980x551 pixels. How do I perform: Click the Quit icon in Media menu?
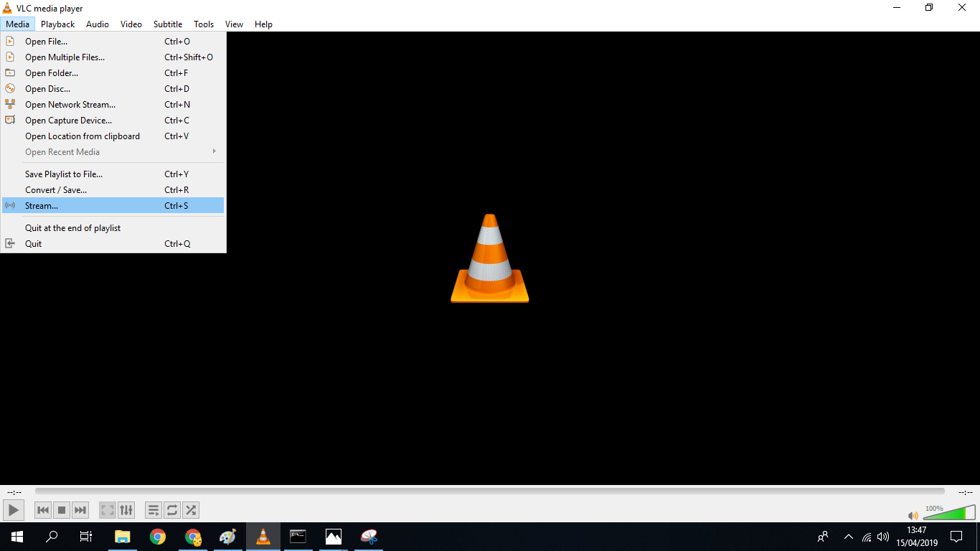point(10,243)
